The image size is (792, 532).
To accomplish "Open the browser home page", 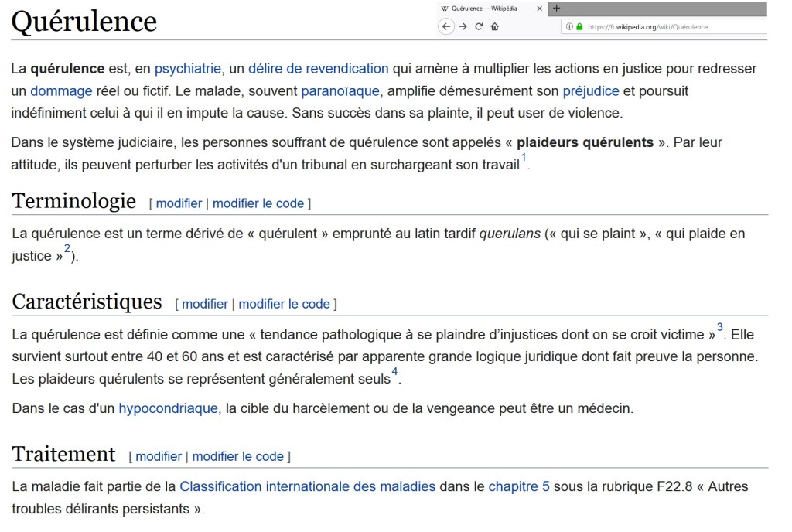I will coord(493,25).
